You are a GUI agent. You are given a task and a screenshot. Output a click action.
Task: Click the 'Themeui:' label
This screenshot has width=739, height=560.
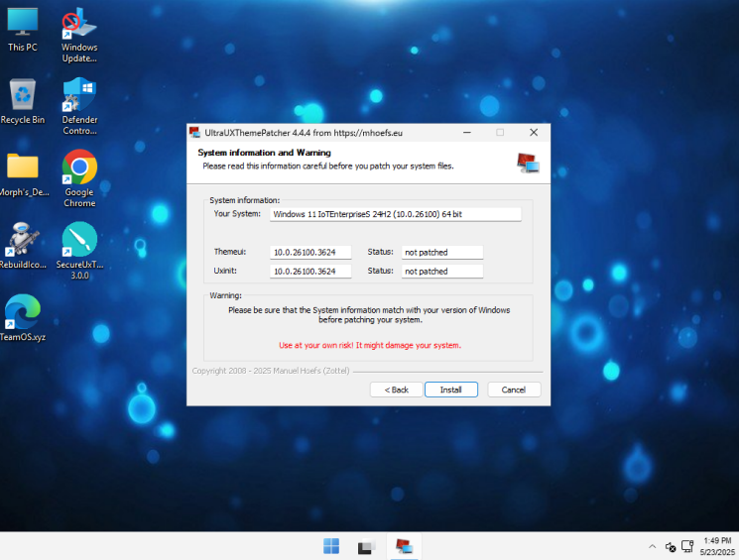click(x=230, y=252)
